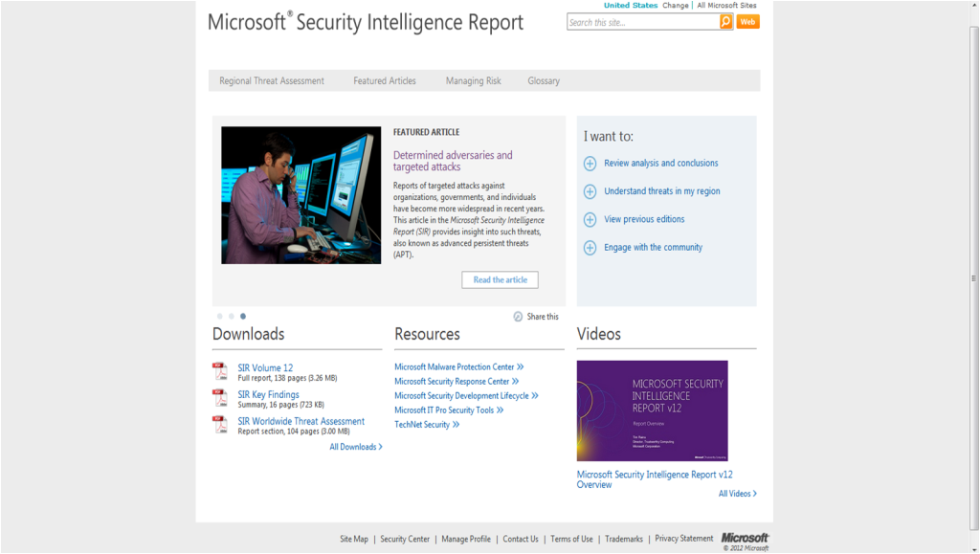Open Terms of Use footer link

coord(571,539)
